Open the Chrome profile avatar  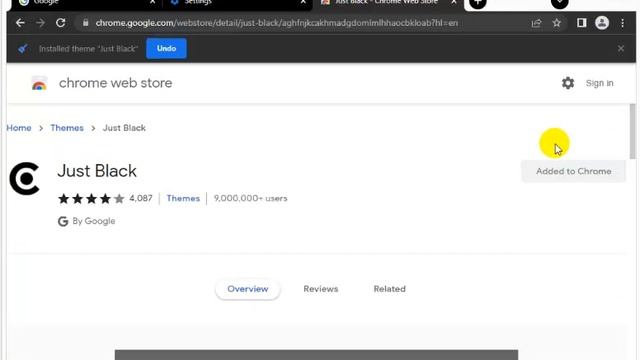pyautogui.click(x=602, y=23)
